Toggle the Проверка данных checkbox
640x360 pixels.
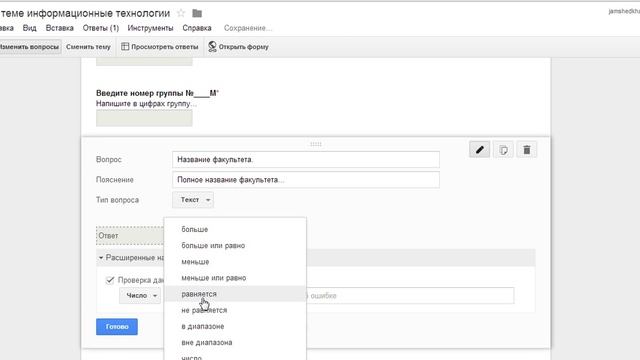pyautogui.click(x=110, y=280)
